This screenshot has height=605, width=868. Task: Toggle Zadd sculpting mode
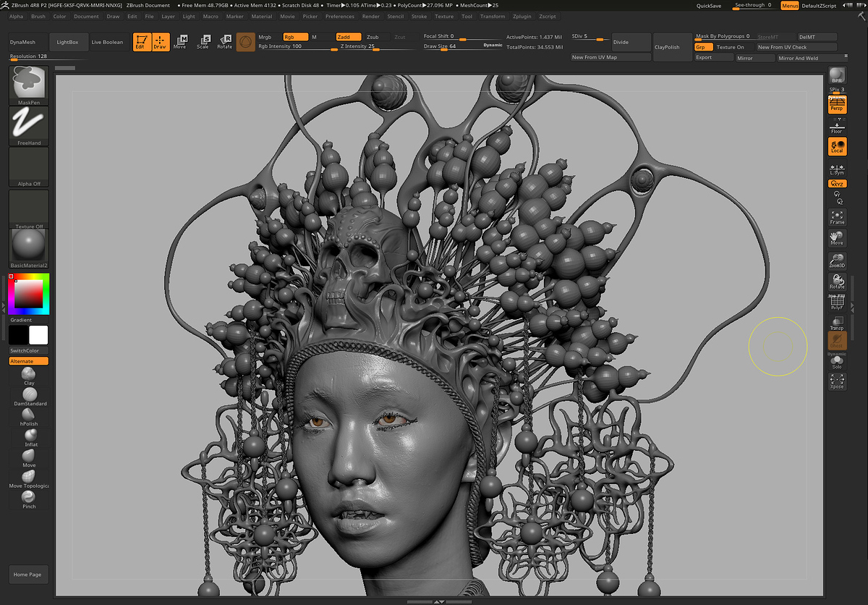[349, 36]
